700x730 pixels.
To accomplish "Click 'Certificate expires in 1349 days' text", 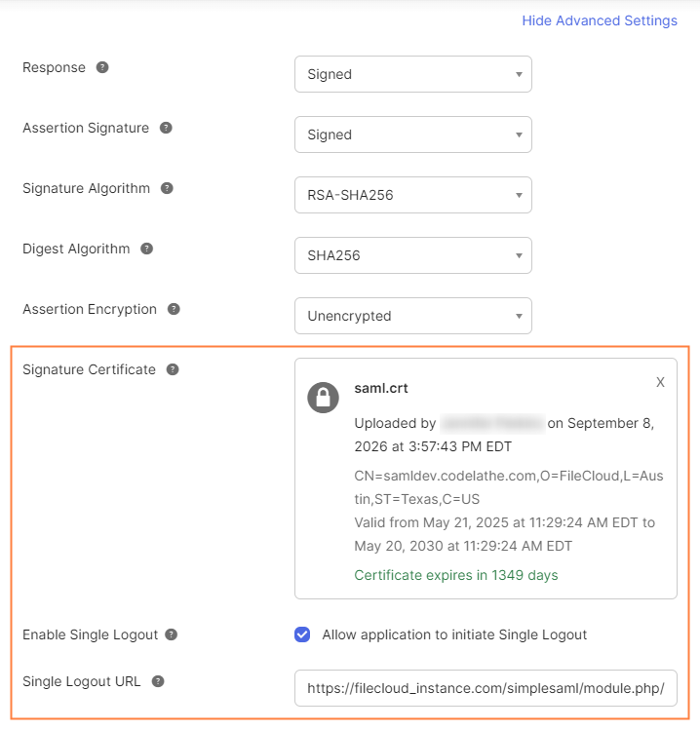I will pyautogui.click(x=456, y=575).
